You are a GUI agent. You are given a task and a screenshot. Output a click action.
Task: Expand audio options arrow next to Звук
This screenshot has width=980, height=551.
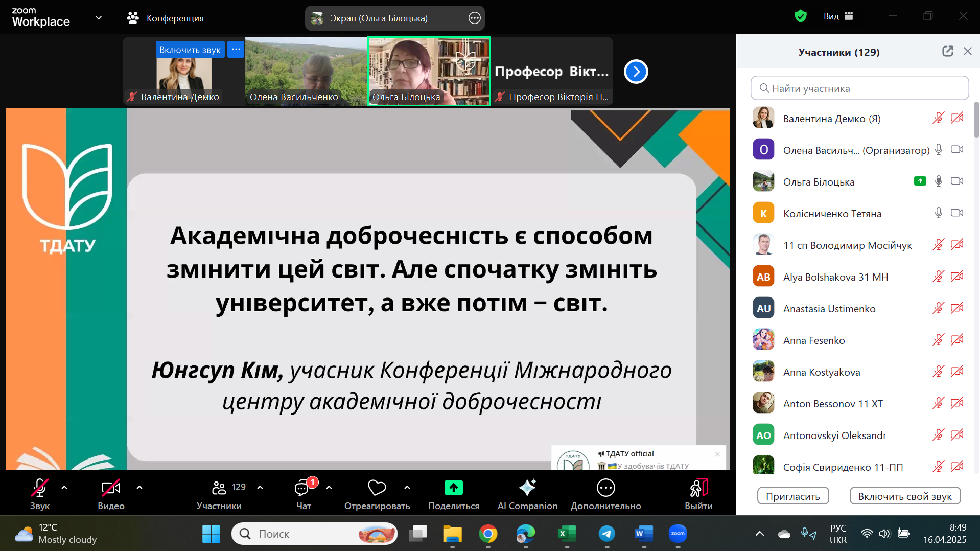64,488
